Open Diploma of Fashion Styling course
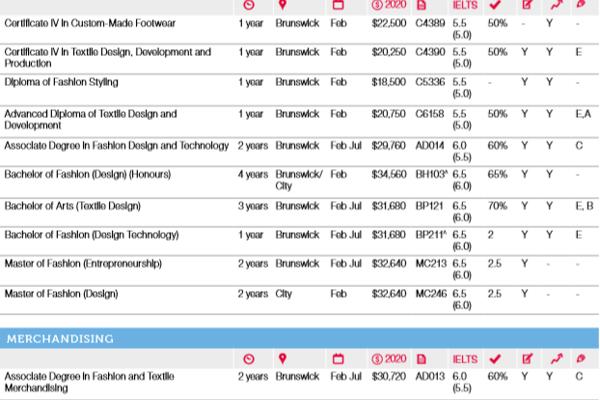The height and width of the screenshot is (400, 600). (x=61, y=82)
